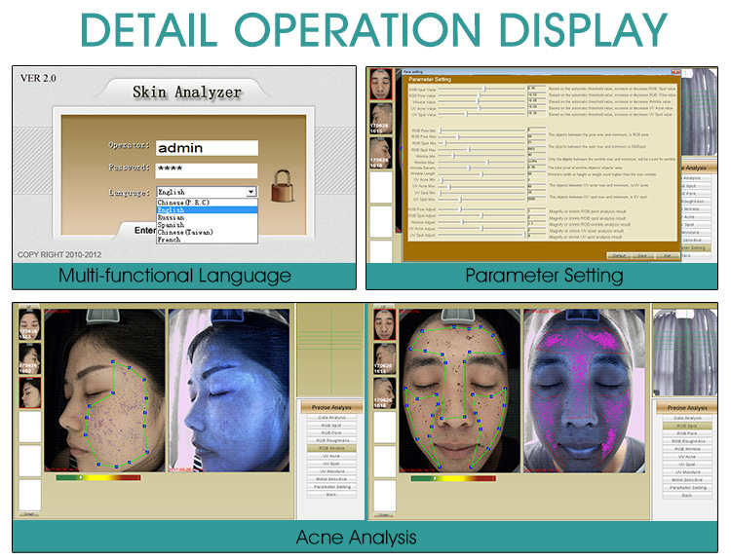Focus the Password field

pos(206,168)
